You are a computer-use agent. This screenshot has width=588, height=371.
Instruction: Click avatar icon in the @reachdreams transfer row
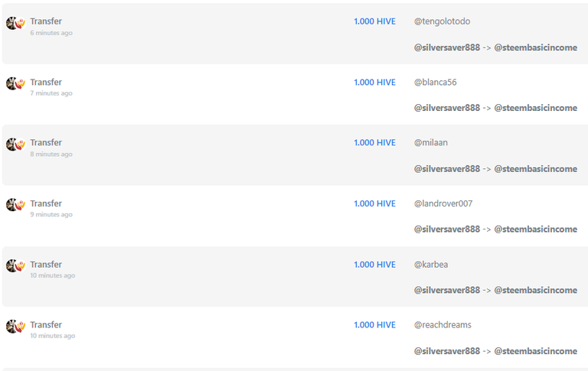pyautogui.click(x=15, y=327)
